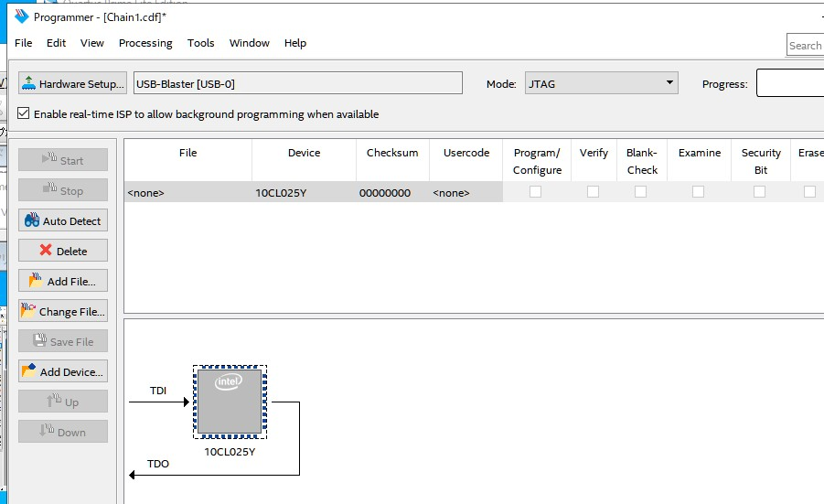This screenshot has height=504, width=824.
Task: Open the Help menu
Action: (x=295, y=43)
